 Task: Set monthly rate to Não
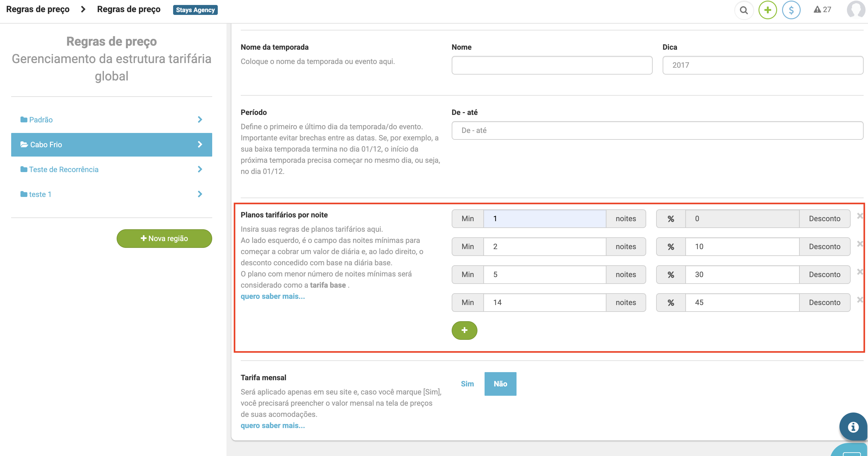500,384
